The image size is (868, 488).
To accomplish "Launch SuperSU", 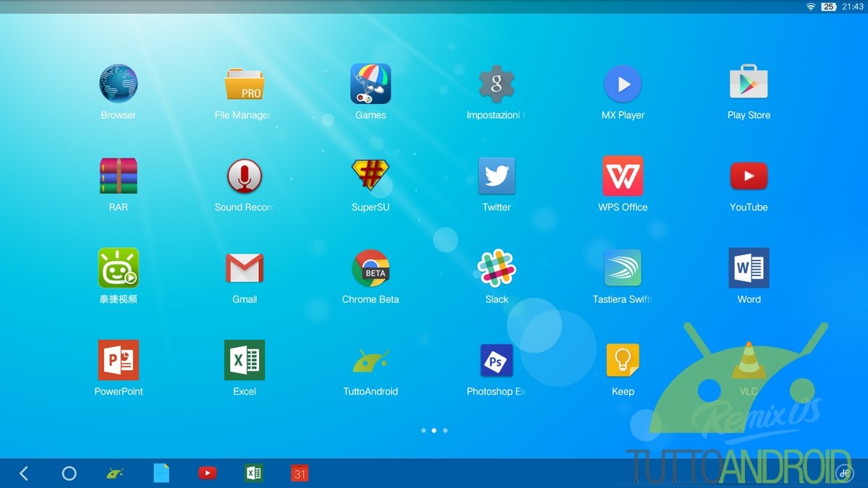I will pos(370,176).
